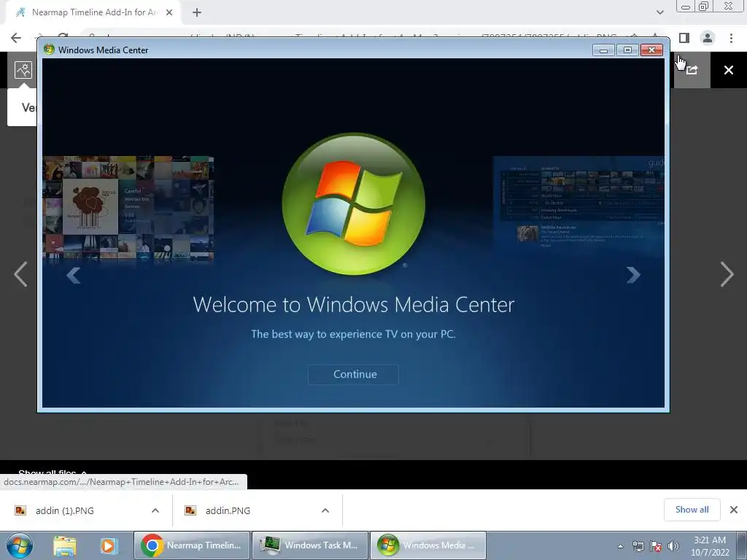Click Continue in Windows Media Center
This screenshot has height=560, width=747.
pos(354,374)
